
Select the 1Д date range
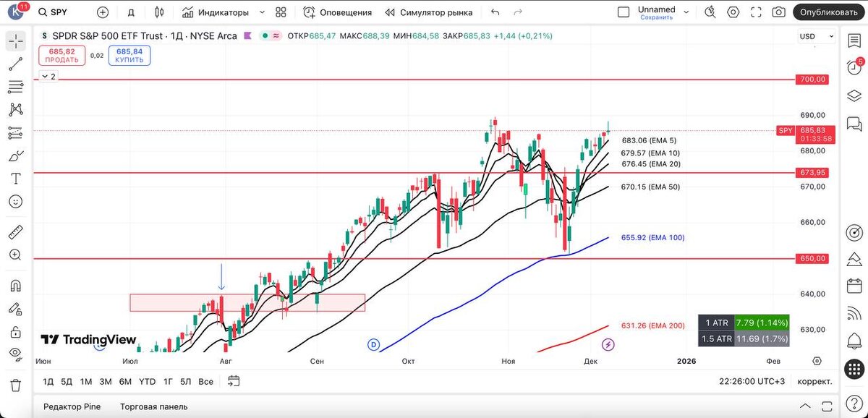click(x=48, y=381)
